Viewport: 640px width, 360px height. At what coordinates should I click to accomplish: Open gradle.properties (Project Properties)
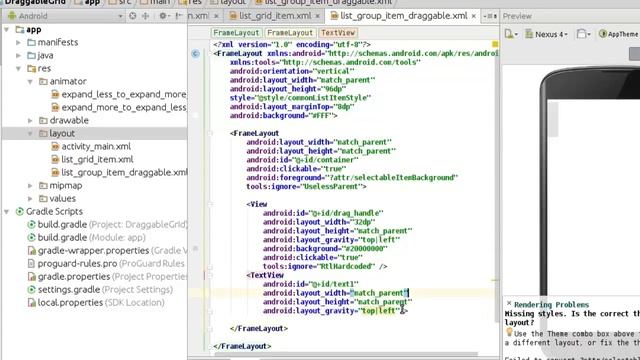107,276
